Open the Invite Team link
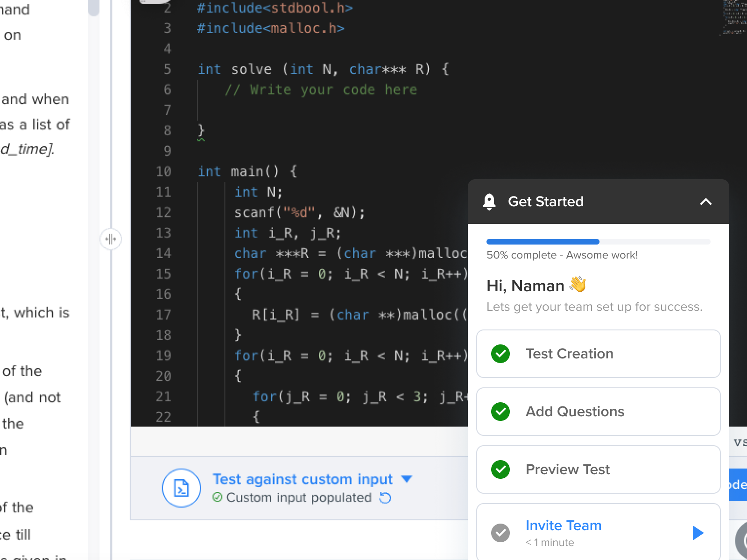The width and height of the screenshot is (747, 560). [563, 525]
